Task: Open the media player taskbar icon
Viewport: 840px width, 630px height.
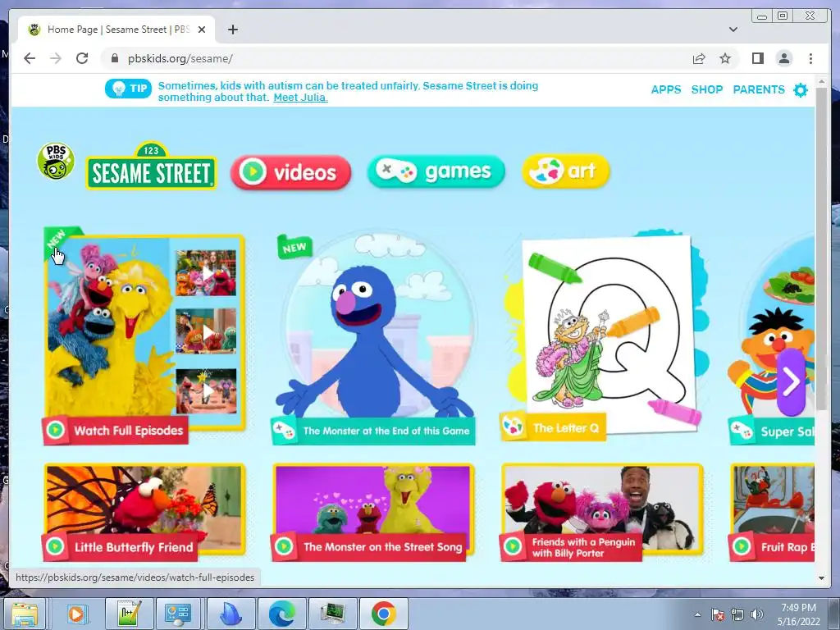Action: tap(76, 614)
